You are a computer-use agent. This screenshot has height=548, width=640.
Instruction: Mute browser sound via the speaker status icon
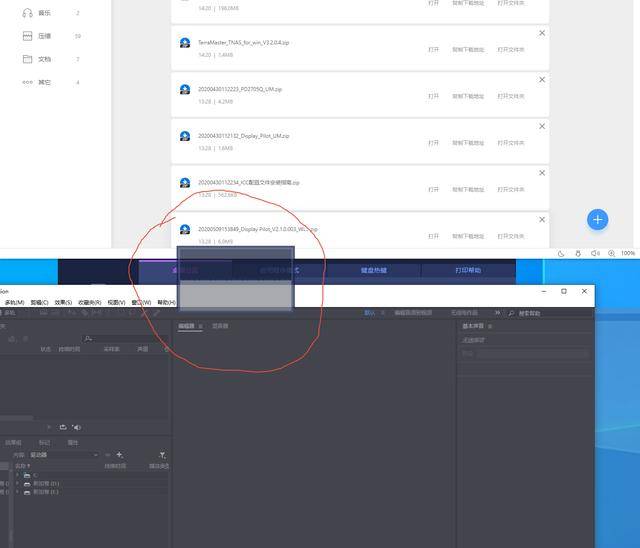595,253
